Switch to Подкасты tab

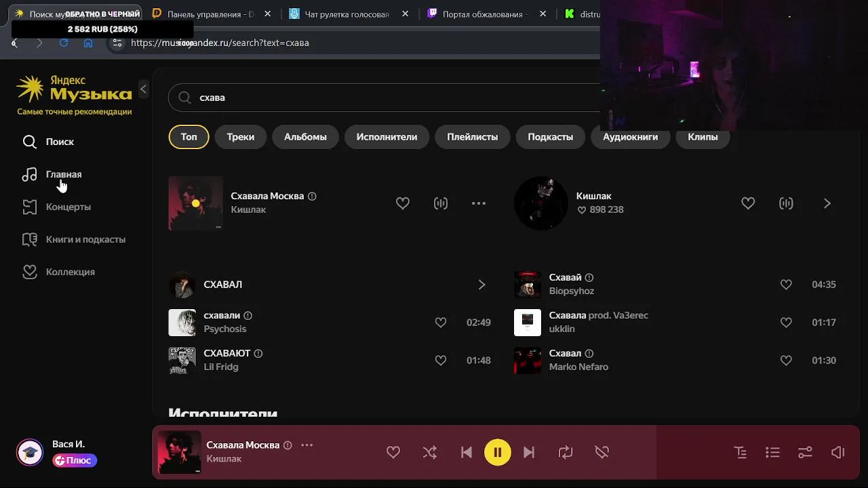550,137
